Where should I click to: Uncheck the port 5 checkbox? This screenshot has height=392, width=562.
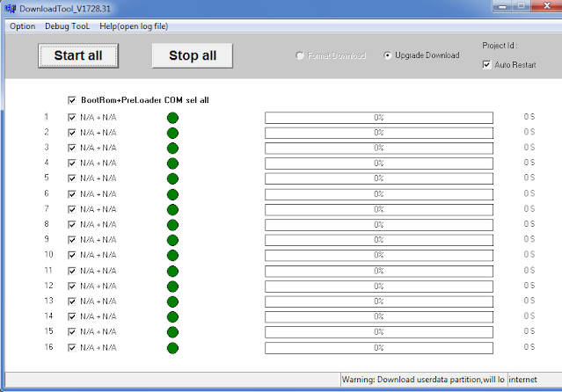point(72,178)
